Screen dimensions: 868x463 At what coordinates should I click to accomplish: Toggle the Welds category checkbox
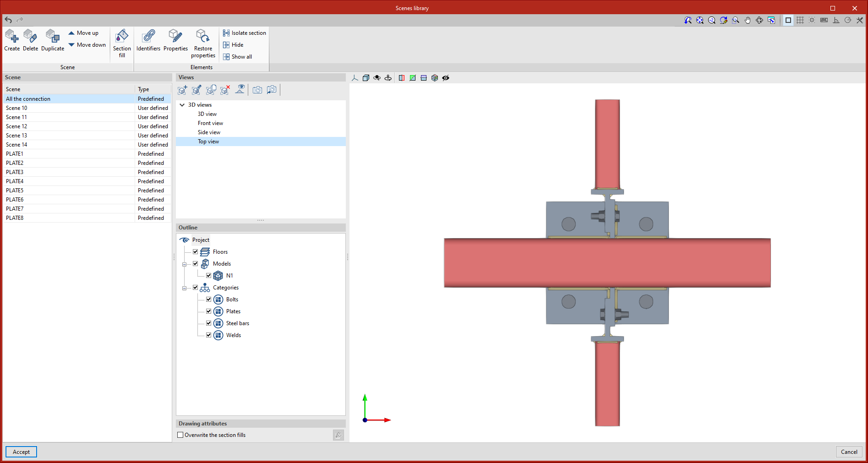209,335
